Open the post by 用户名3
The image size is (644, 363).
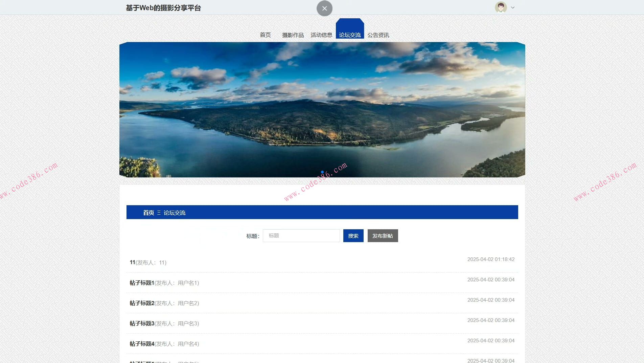click(x=142, y=323)
